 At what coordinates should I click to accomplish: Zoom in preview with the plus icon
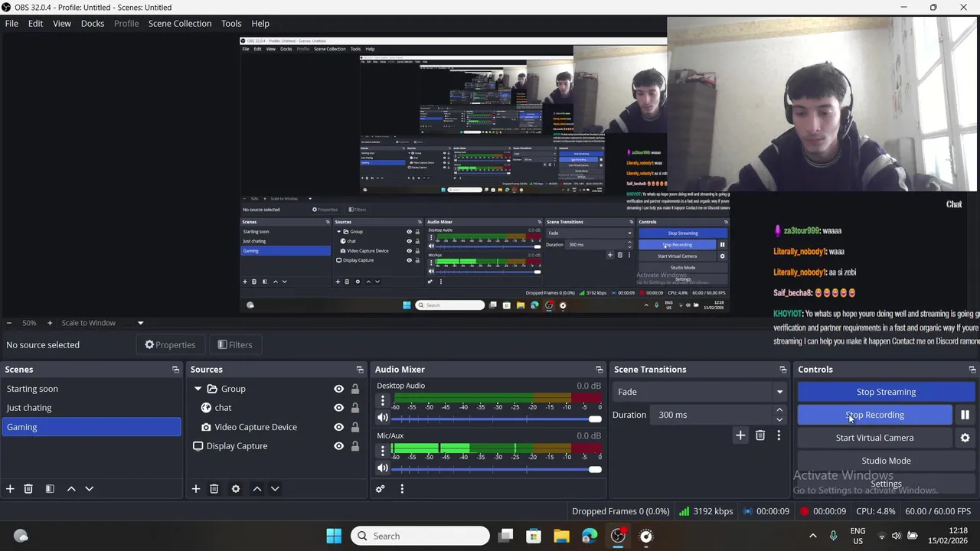point(50,323)
